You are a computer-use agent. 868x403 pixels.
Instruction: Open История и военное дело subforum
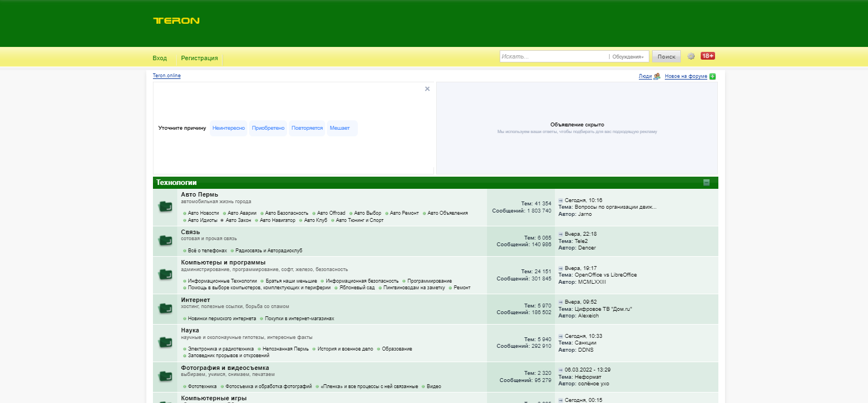pos(345,349)
